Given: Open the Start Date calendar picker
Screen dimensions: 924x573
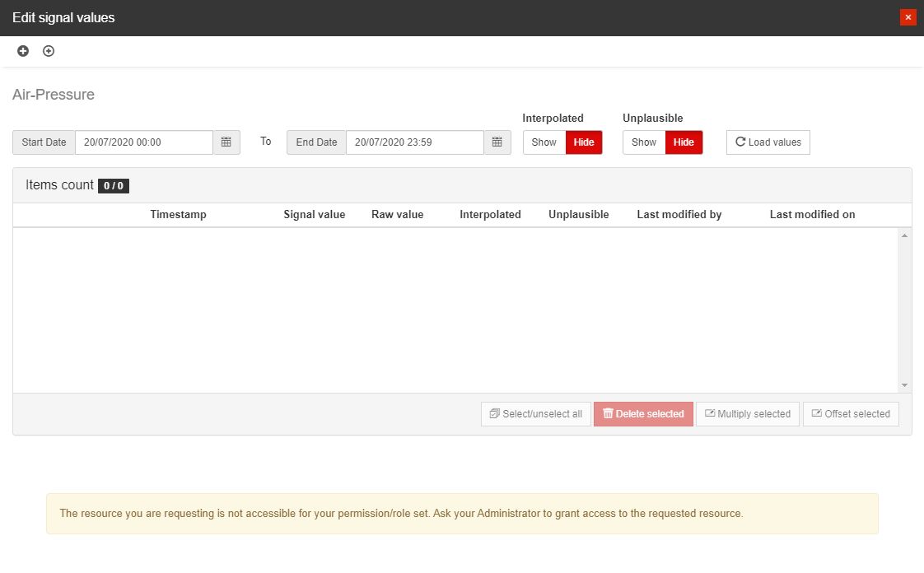Looking at the screenshot, I should (x=226, y=142).
